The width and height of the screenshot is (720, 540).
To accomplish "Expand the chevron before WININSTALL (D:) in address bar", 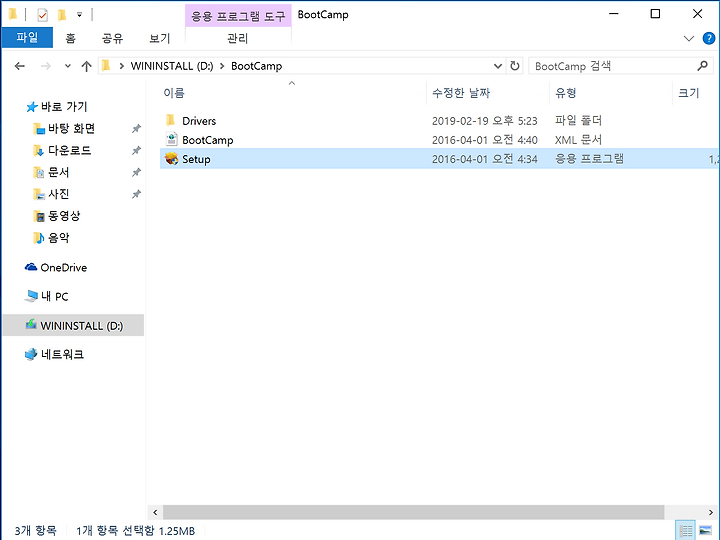I will click(x=122, y=66).
